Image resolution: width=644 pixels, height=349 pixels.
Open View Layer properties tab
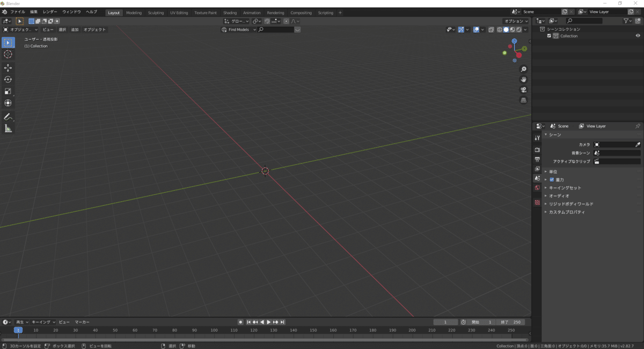coord(537,169)
